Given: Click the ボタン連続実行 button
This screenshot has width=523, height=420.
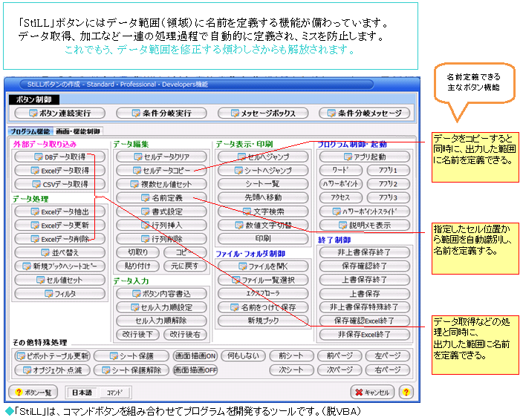Looking at the screenshot, I should tap(59, 114).
